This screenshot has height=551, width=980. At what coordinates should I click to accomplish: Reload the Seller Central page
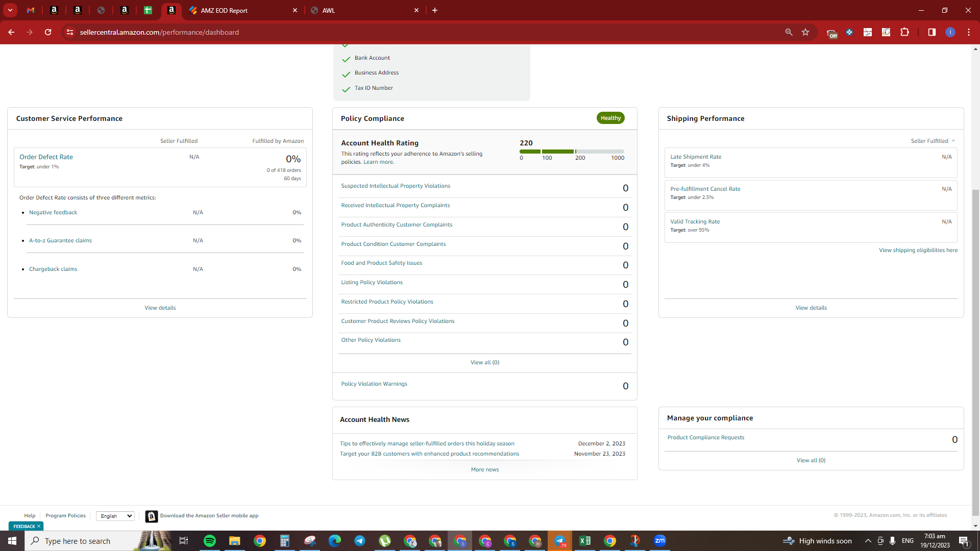click(x=48, y=32)
